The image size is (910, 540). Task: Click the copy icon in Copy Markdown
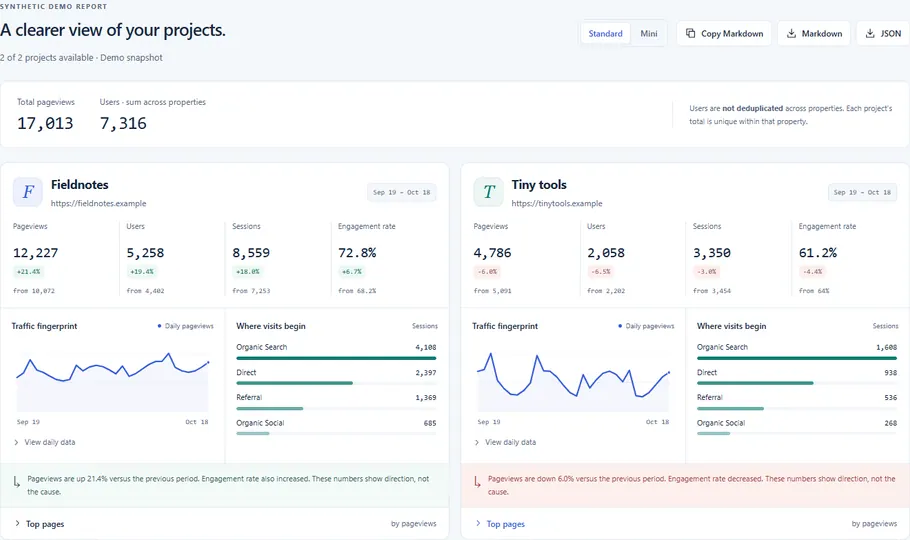(x=690, y=34)
